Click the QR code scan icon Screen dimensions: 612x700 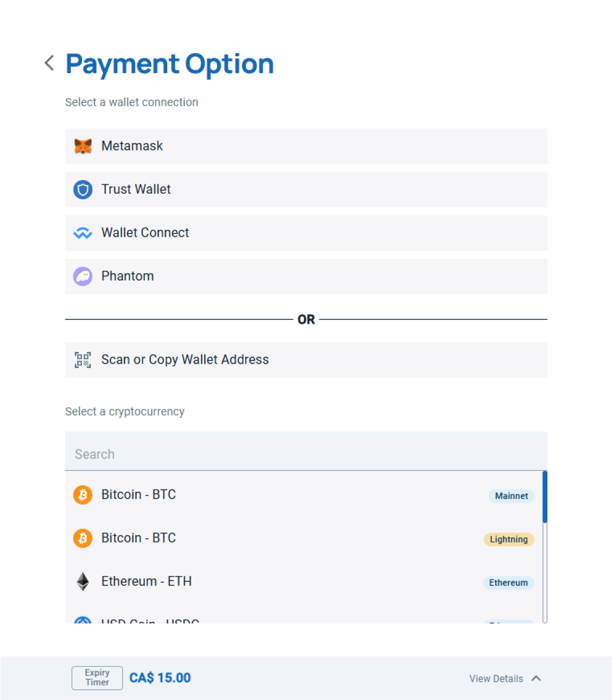pos(83,360)
